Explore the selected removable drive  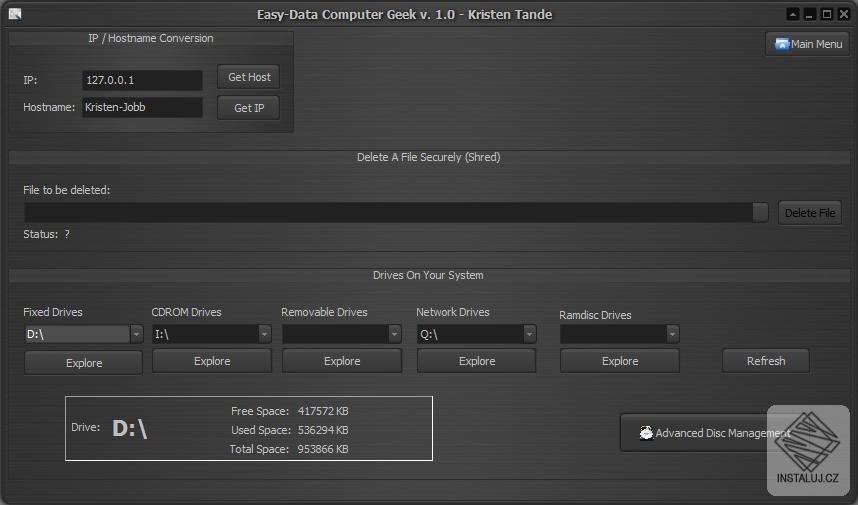[x=342, y=361]
